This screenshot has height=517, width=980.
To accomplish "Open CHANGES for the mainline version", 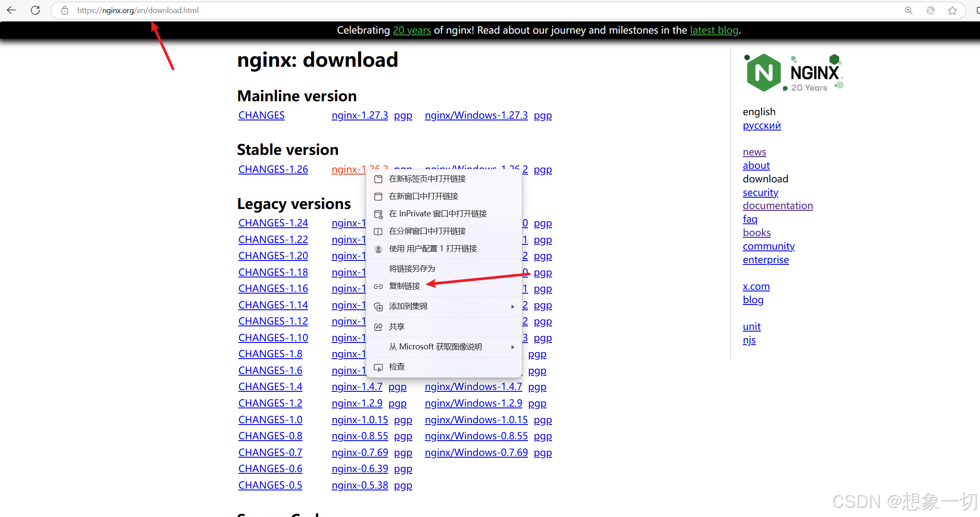I will pyautogui.click(x=261, y=115).
